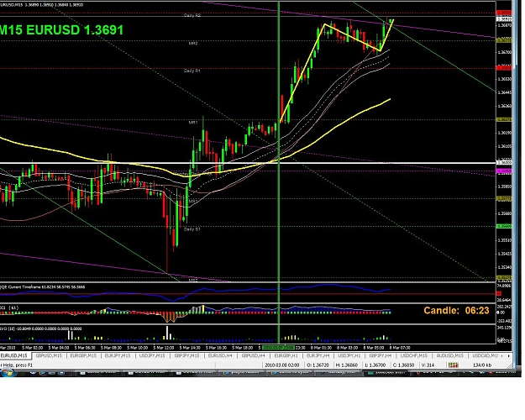Screen dimensions: 525x420
Task: Click the green price label on the scale
Action: [x=504, y=227]
